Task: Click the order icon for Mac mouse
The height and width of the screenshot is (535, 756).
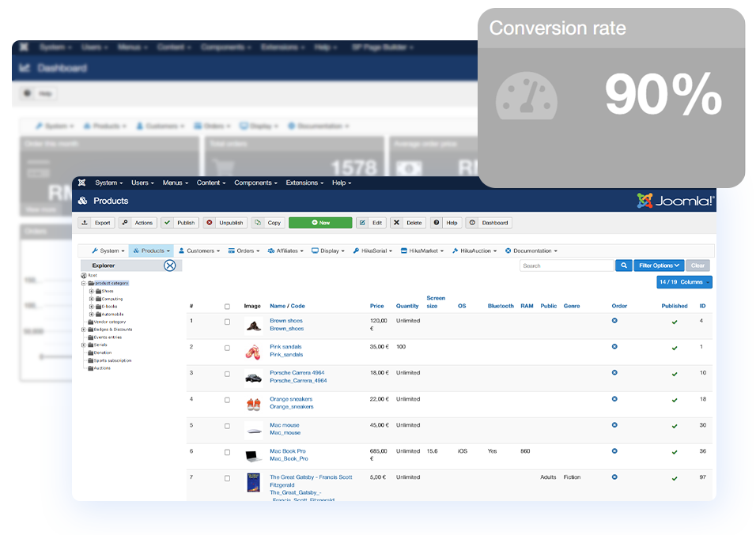Action: pyautogui.click(x=614, y=425)
